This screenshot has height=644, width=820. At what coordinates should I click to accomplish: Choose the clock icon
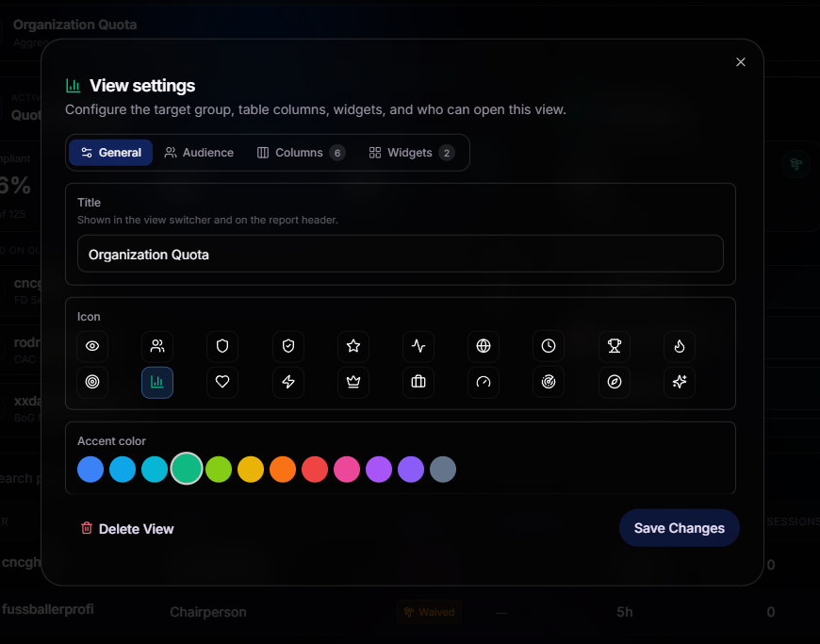click(x=549, y=346)
